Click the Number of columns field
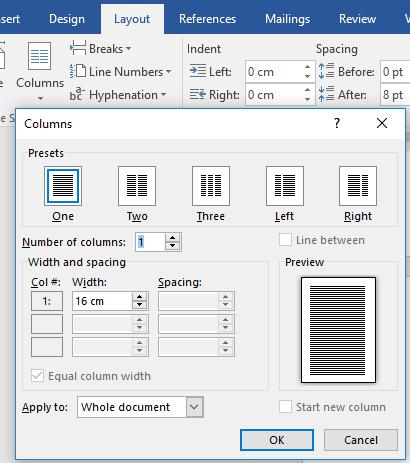This screenshot has height=463, width=410. point(150,242)
